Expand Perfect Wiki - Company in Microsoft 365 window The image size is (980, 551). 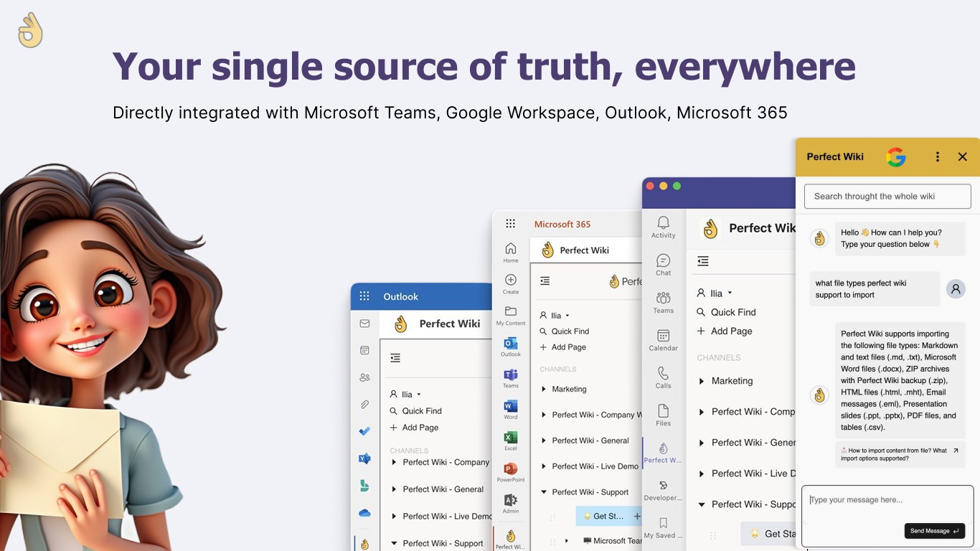(x=544, y=415)
